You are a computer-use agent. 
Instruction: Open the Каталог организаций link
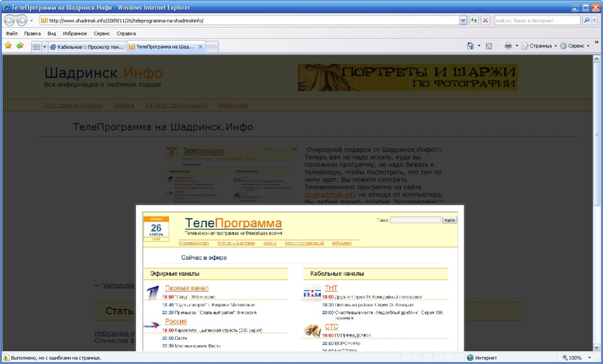(176, 105)
